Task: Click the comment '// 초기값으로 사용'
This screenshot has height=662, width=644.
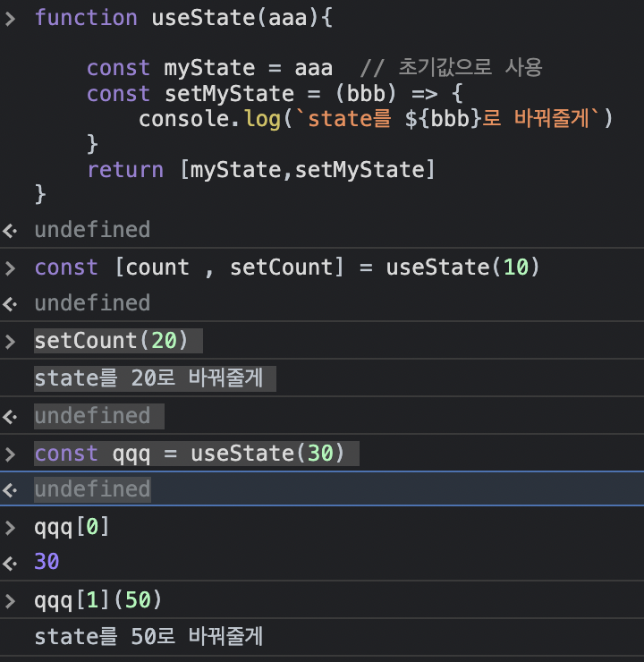Action: click(451, 68)
